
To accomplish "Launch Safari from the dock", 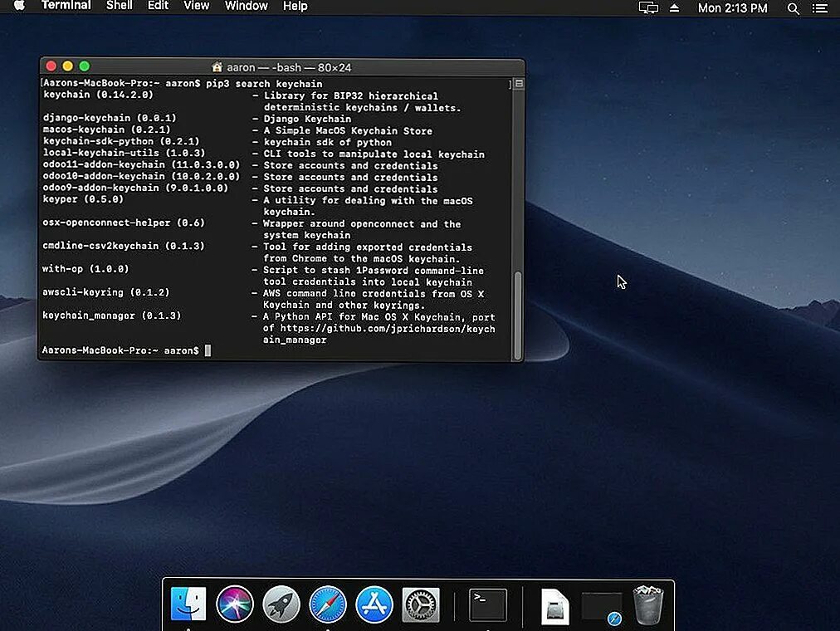I will [x=327, y=604].
